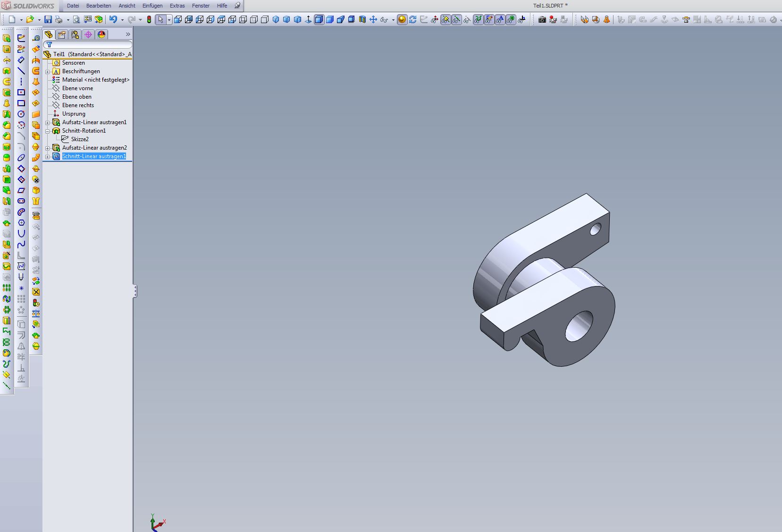782x532 pixels.
Task: Expand Schnitt-Linear austragen1 feature node
Action: (48, 157)
